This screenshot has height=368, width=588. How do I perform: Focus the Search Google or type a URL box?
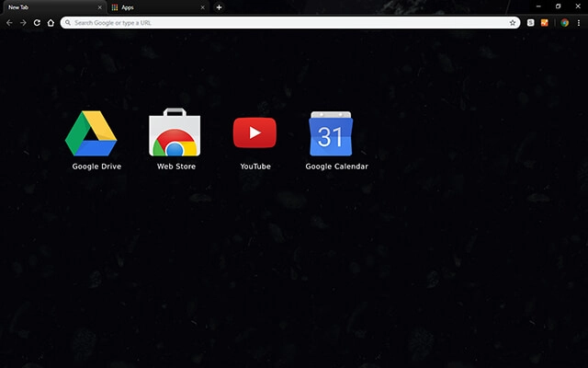pos(290,22)
